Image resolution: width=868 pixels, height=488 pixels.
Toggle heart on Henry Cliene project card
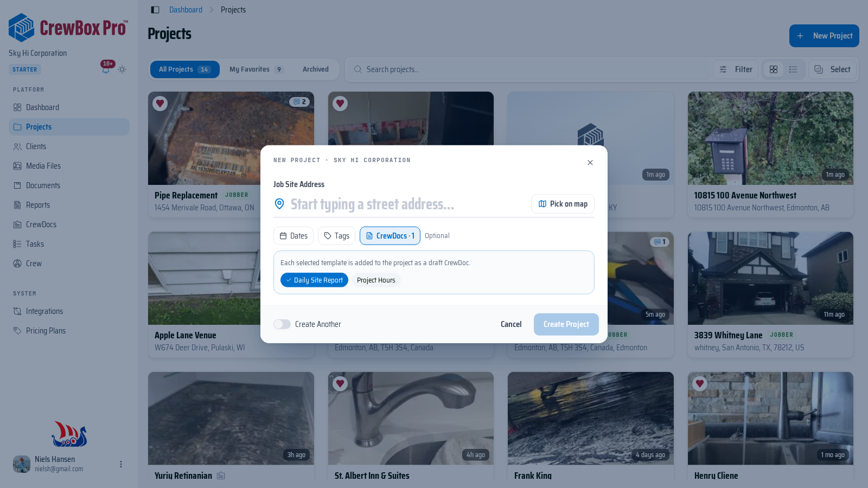[x=700, y=383]
